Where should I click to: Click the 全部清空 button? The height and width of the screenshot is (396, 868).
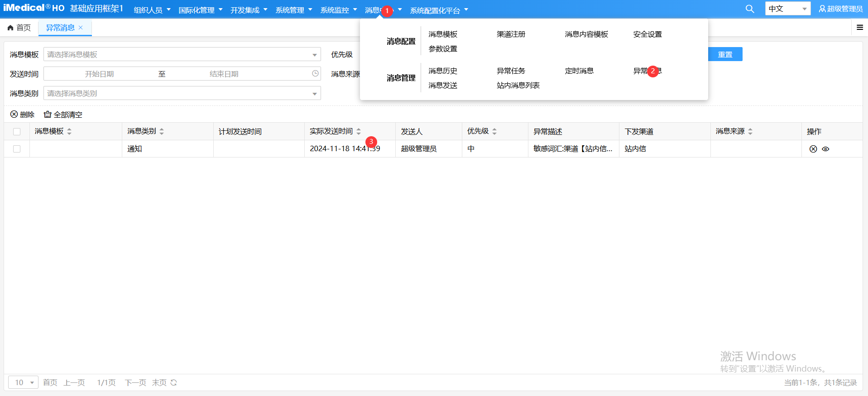[63, 115]
